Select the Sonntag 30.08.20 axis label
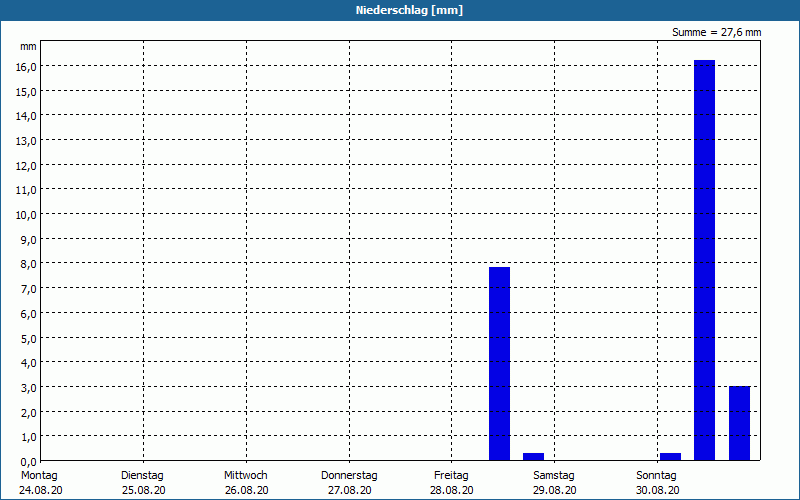800x500 pixels. 657,483
